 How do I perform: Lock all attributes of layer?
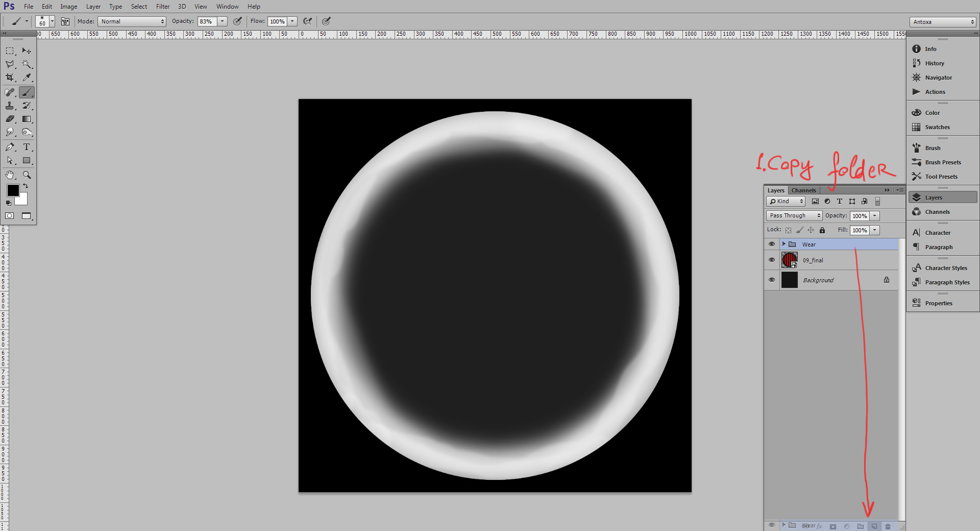[x=822, y=230]
